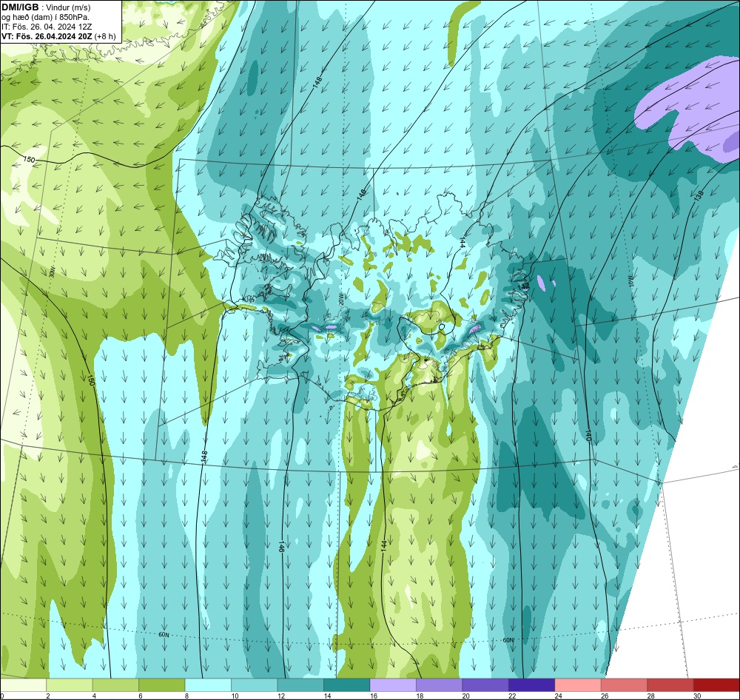The image size is (740, 700).
Task: Pick the 10–12 m/s turquoise legend swatch
Action: [x=255, y=685]
